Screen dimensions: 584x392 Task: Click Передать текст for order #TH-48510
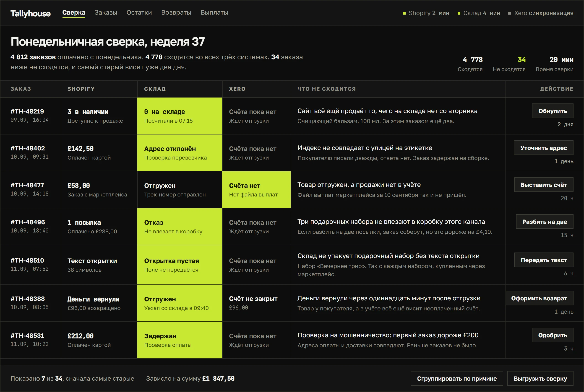pyautogui.click(x=544, y=260)
